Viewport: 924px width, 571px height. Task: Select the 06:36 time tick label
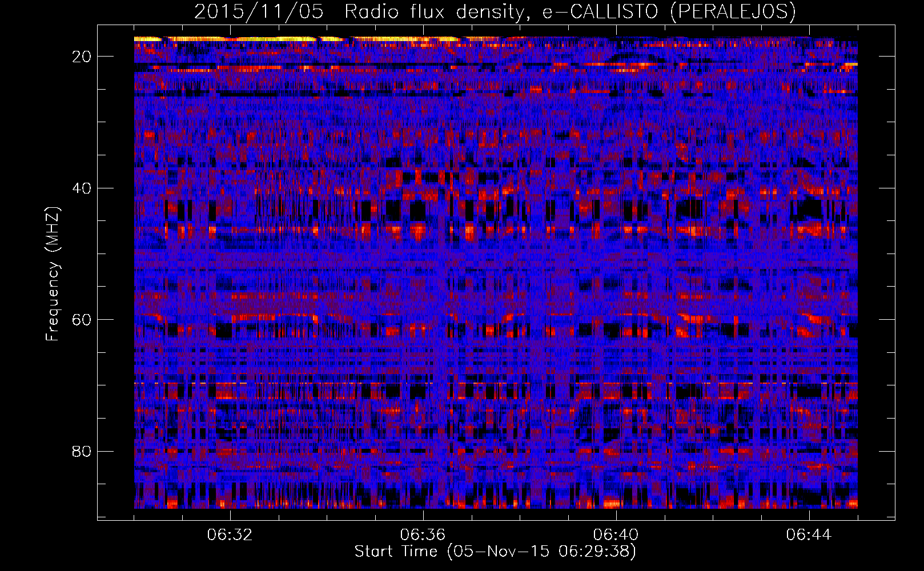point(423,535)
